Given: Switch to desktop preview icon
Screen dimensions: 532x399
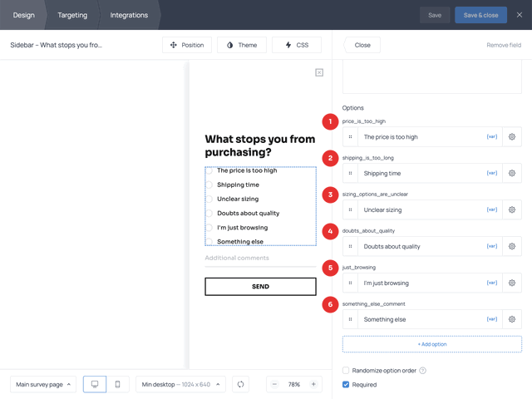Looking at the screenshot, I should [95, 384].
